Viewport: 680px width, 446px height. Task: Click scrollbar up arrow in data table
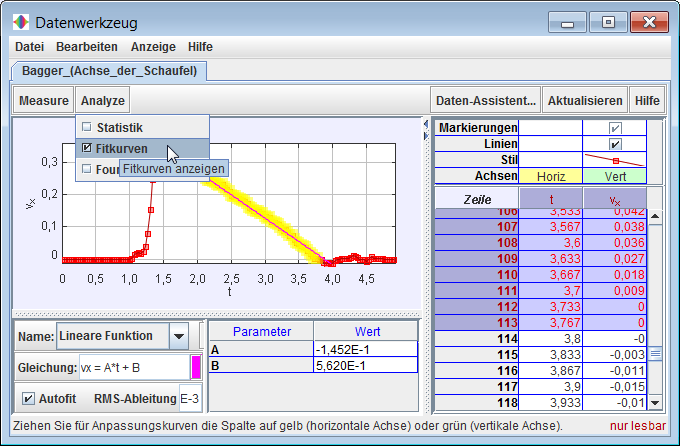[x=656, y=216]
